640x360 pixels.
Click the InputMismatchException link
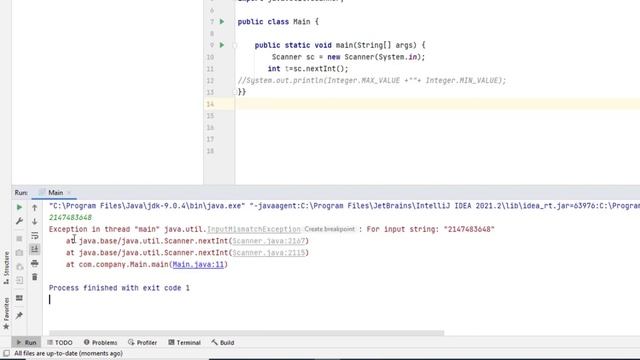[253, 229]
